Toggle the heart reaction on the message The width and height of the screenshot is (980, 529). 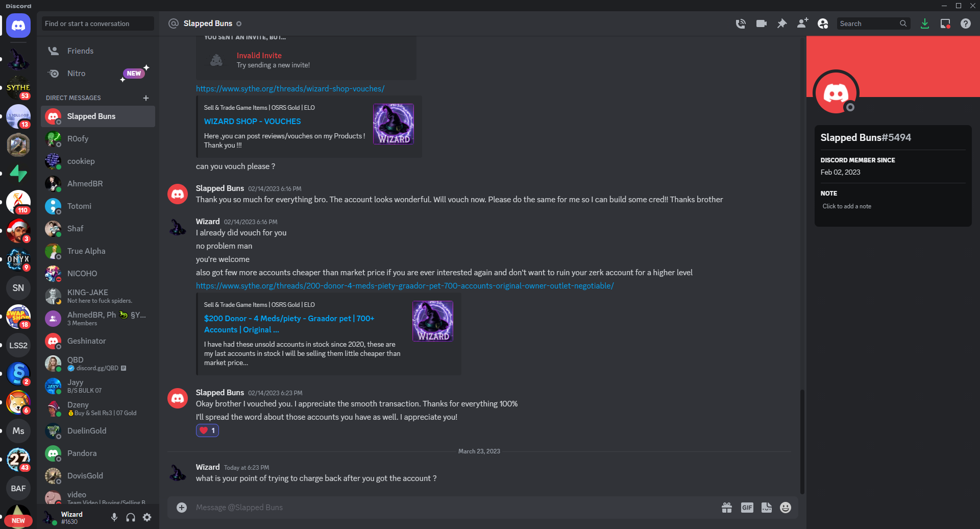tap(207, 430)
